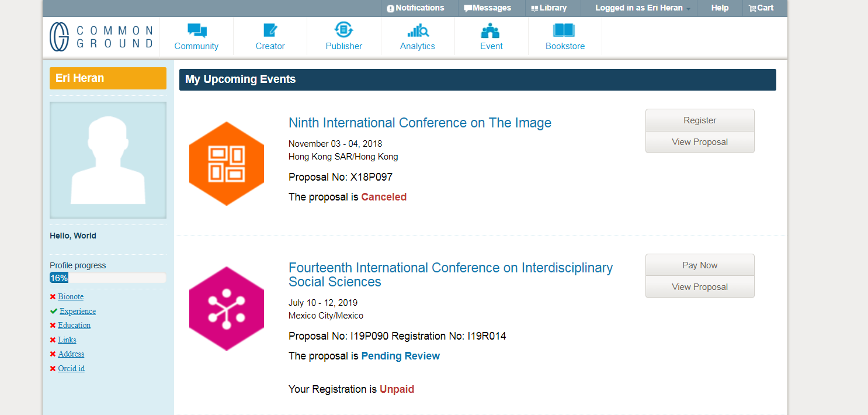Open the Ninth International Conference on The Image link
The image size is (868, 415).
pyautogui.click(x=419, y=123)
